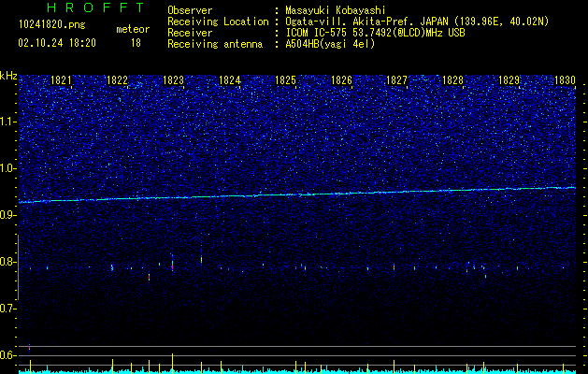The height and width of the screenshot is (374, 588).
Task: Click the 1.0 kHz axis label
Action: pyautogui.click(x=7, y=168)
